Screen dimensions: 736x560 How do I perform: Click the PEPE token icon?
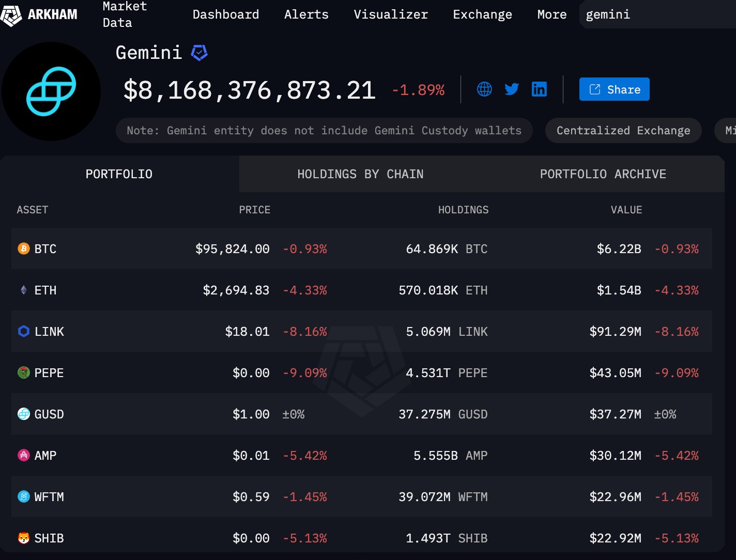pos(24,372)
